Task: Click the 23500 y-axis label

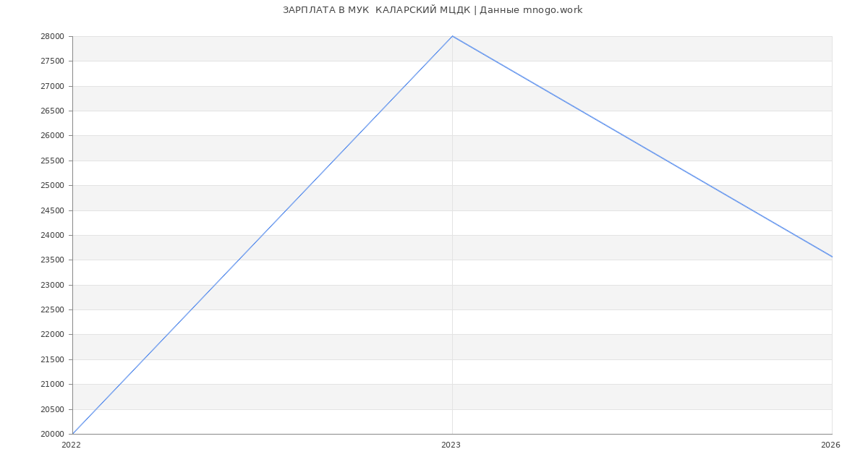Action: click(x=53, y=260)
